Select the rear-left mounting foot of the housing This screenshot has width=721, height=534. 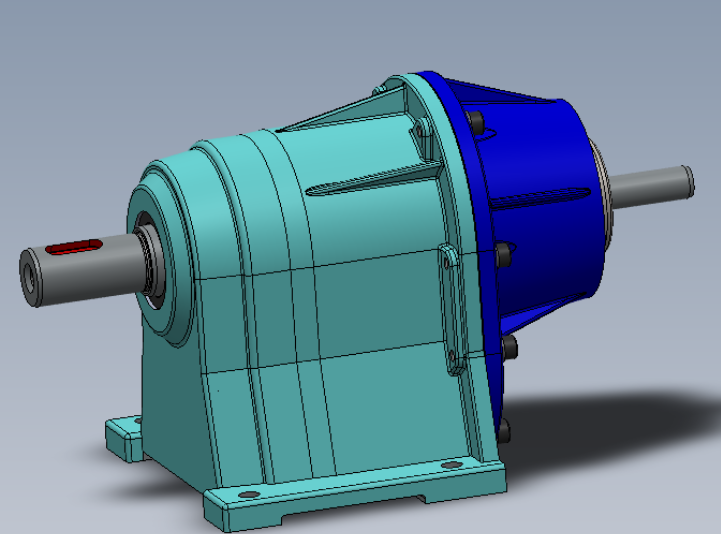click(x=124, y=438)
